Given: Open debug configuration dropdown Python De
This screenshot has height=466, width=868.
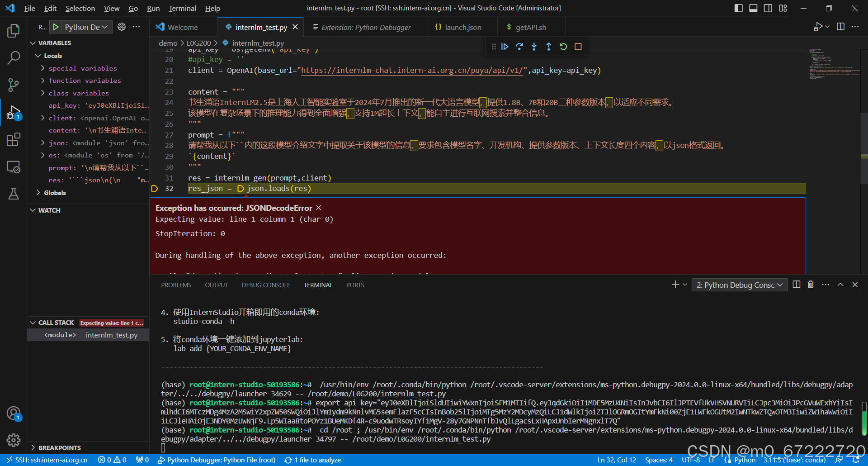Looking at the screenshot, I should (x=86, y=27).
